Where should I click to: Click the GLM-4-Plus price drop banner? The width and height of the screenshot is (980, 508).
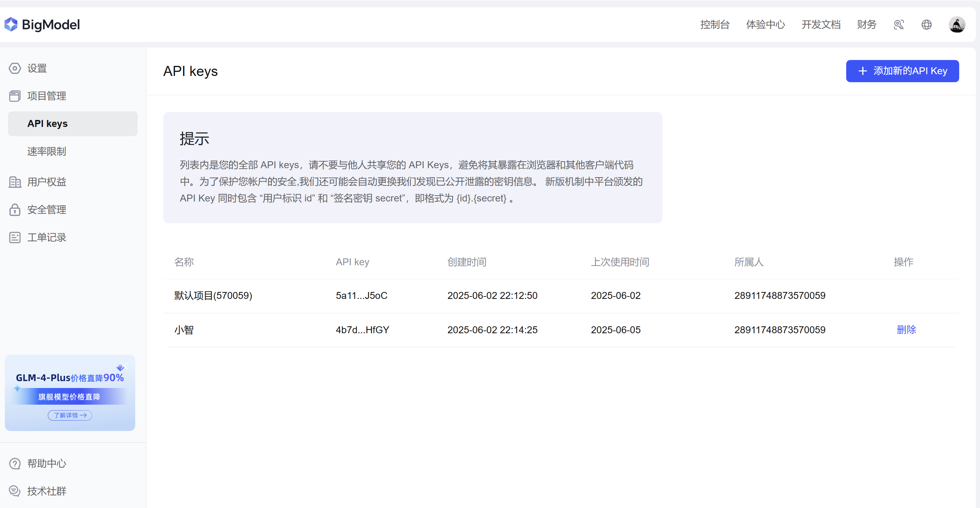point(70,393)
